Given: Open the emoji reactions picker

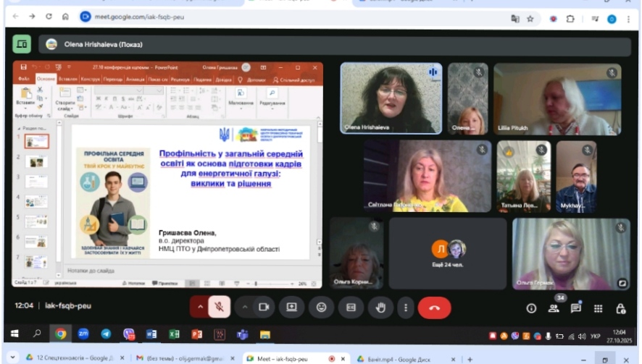Looking at the screenshot, I should 321,307.
